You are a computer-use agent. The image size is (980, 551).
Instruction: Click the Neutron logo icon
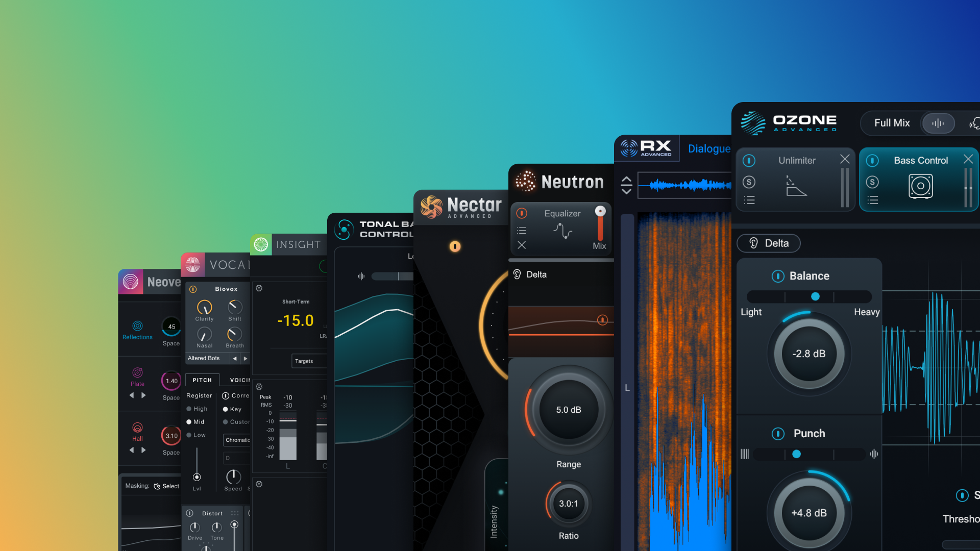[526, 181]
